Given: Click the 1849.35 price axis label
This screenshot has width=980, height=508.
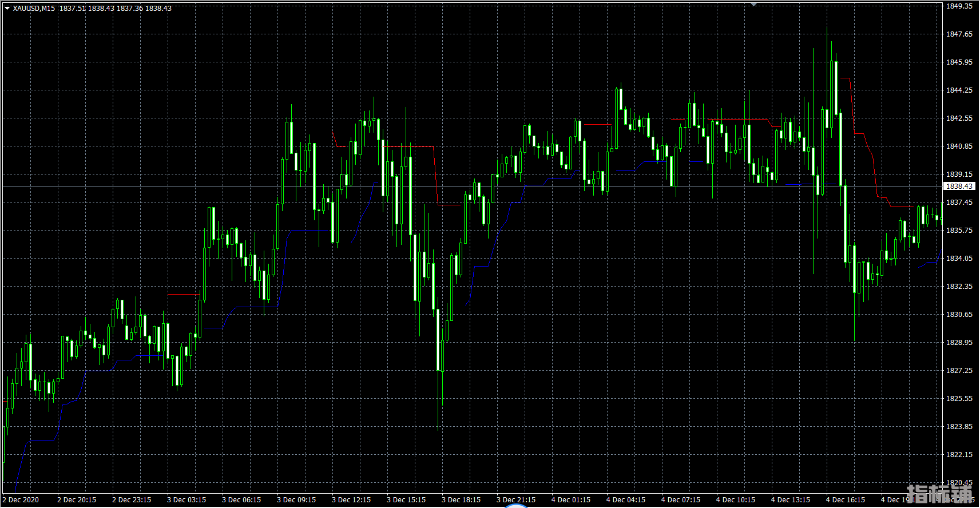Looking at the screenshot, I should [x=959, y=6].
